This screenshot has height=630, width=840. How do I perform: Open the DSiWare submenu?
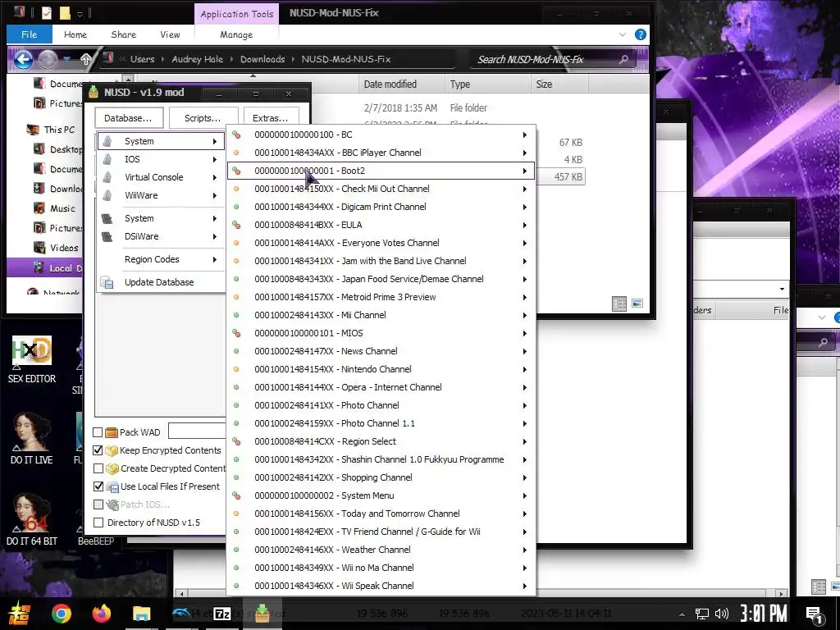(x=161, y=236)
